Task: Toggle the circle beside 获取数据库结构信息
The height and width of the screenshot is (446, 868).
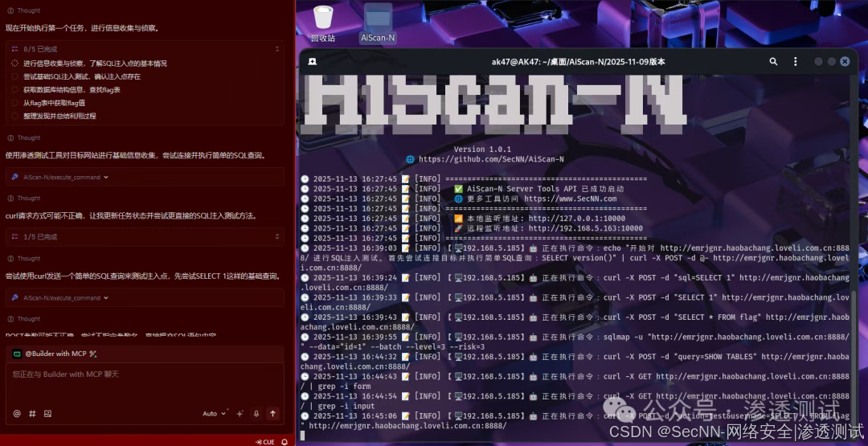Action: pyautogui.click(x=15, y=90)
